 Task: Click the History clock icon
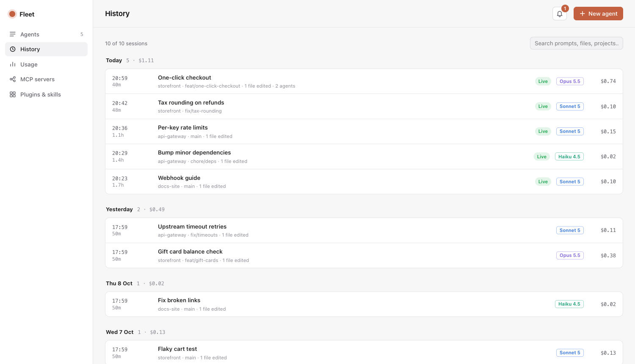coord(13,49)
